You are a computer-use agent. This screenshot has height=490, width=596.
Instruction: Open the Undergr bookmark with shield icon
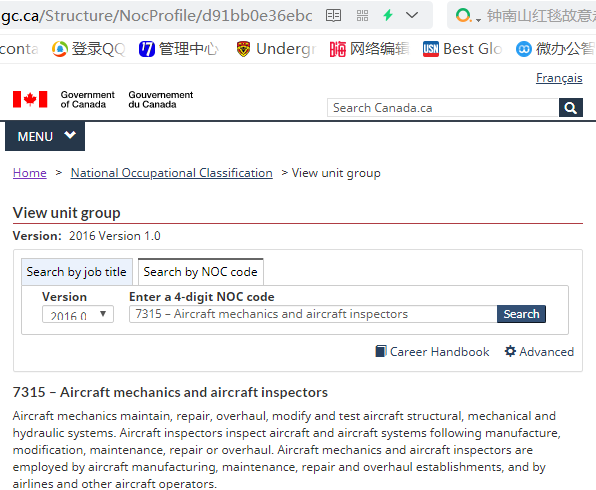[276, 49]
